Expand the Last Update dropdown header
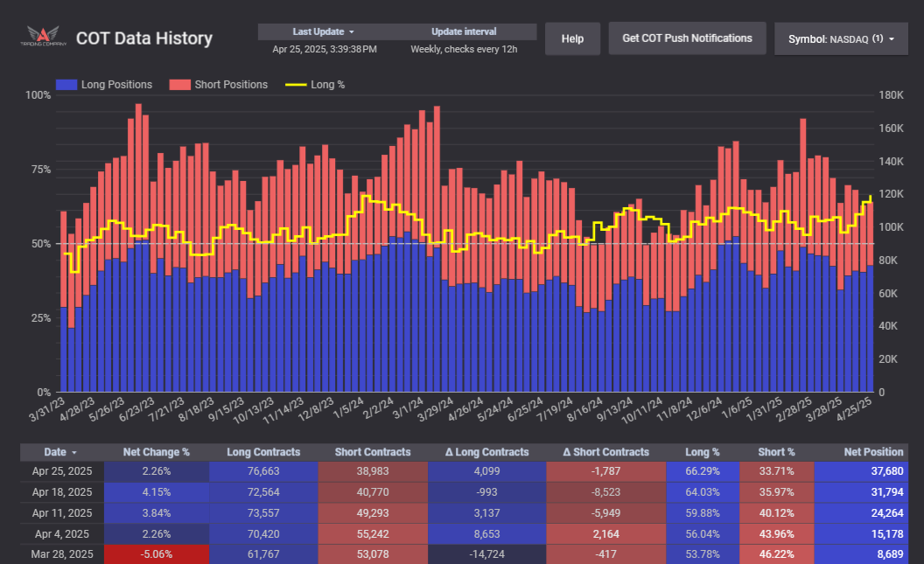 (324, 31)
